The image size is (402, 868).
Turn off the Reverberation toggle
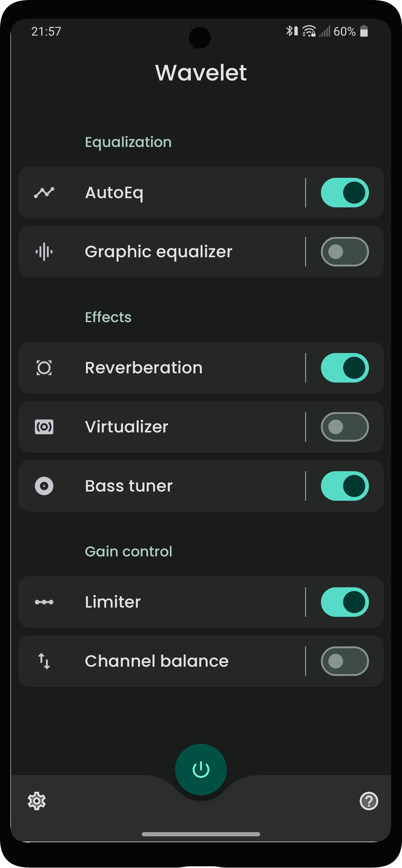(x=345, y=368)
